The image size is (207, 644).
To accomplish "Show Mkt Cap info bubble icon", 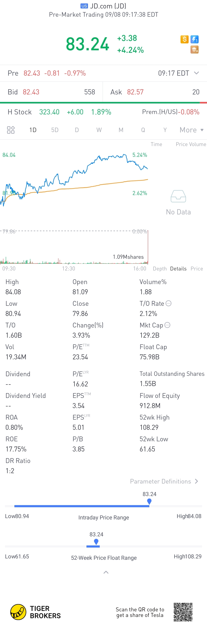I will [x=168, y=325].
